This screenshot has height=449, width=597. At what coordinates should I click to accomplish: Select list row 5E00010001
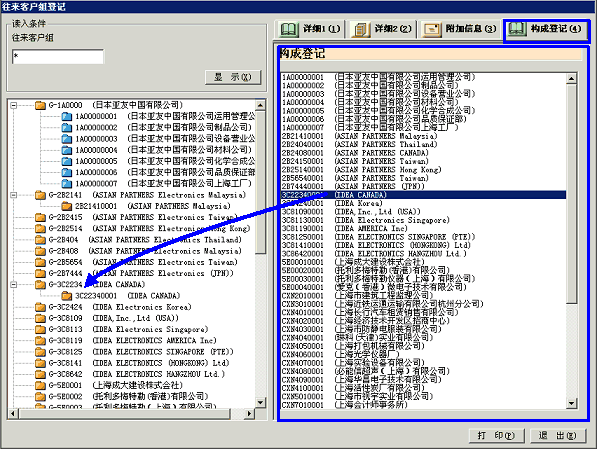(x=423, y=262)
